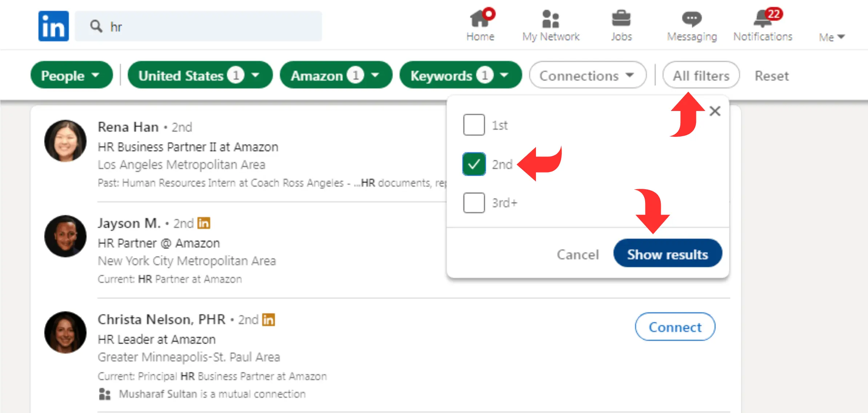Viewport: 868px width, 413px height.
Task: Open the Keywords filter dropdown
Action: [x=460, y=75]
